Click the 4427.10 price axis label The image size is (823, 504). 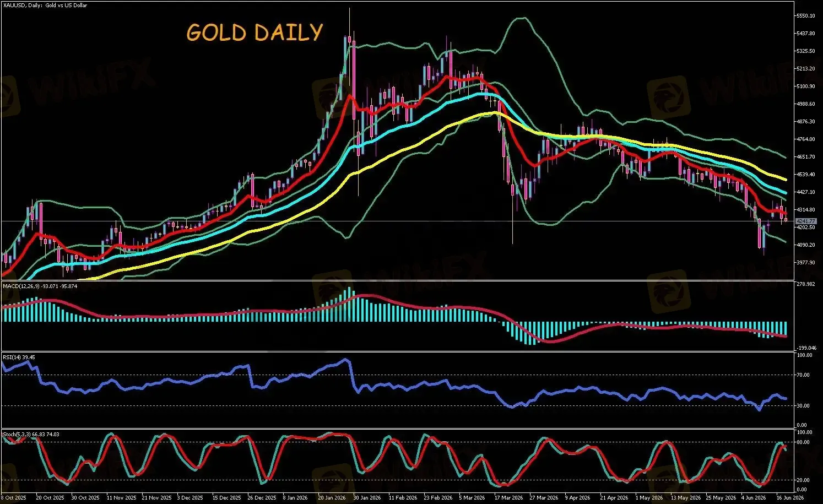[805, 192]
